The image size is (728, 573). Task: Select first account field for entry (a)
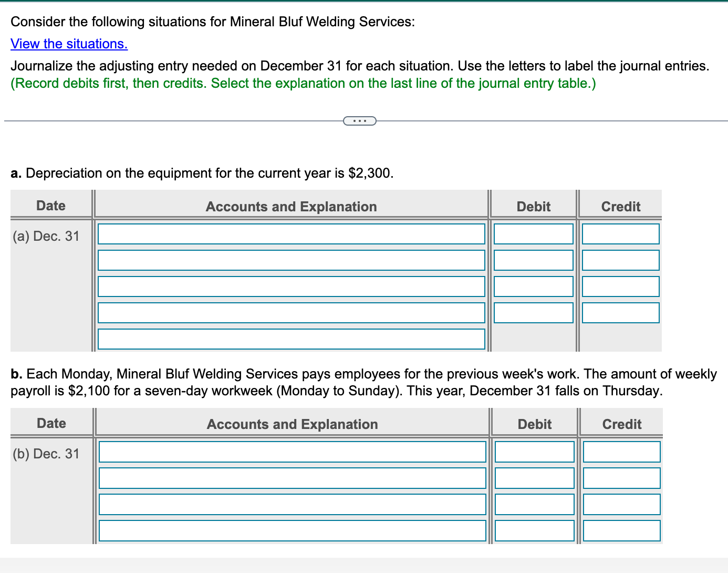(292, 234)
